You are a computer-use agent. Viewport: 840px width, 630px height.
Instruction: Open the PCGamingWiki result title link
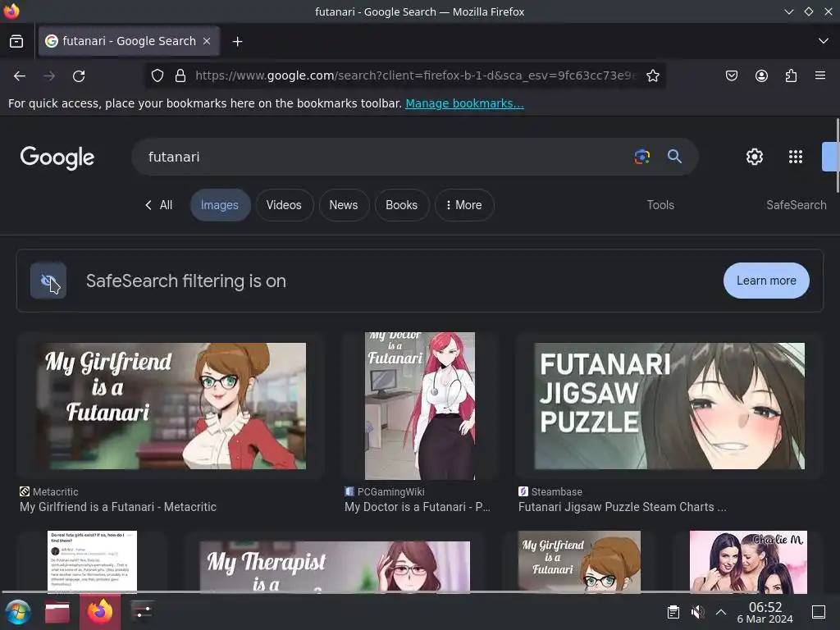[418, 507]
